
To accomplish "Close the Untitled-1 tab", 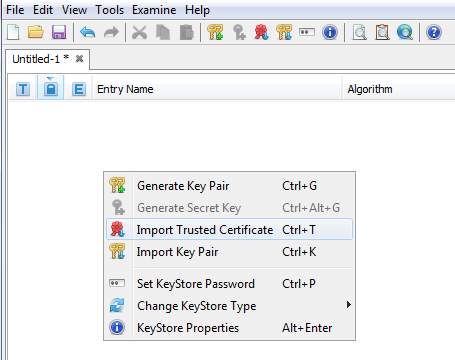I will coord(79,59).
